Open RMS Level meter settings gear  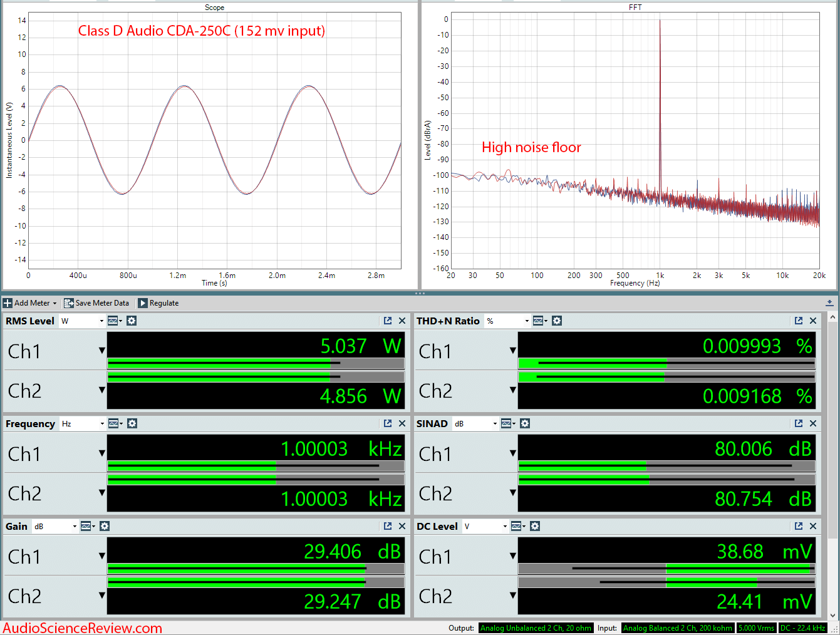pyautogui.click(x=132, y=321)
